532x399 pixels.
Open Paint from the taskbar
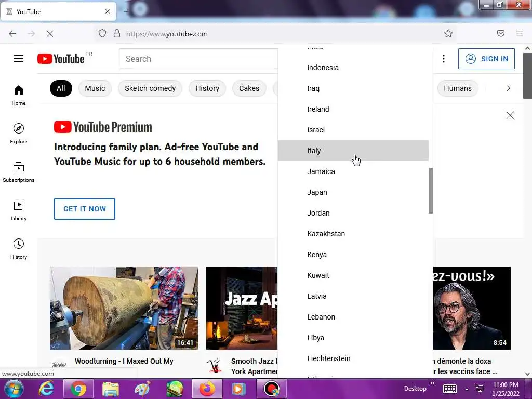tap(142, 389)
